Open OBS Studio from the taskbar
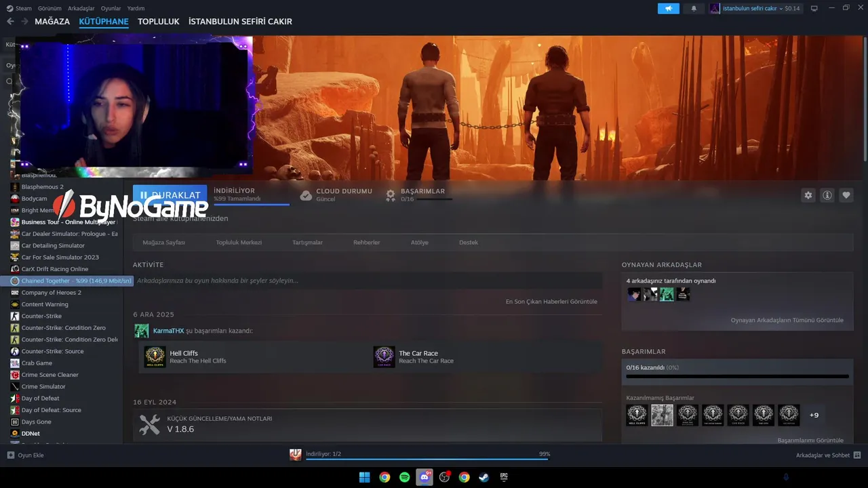The height and width of the screenshot is (488, 868). pos(444,477)
